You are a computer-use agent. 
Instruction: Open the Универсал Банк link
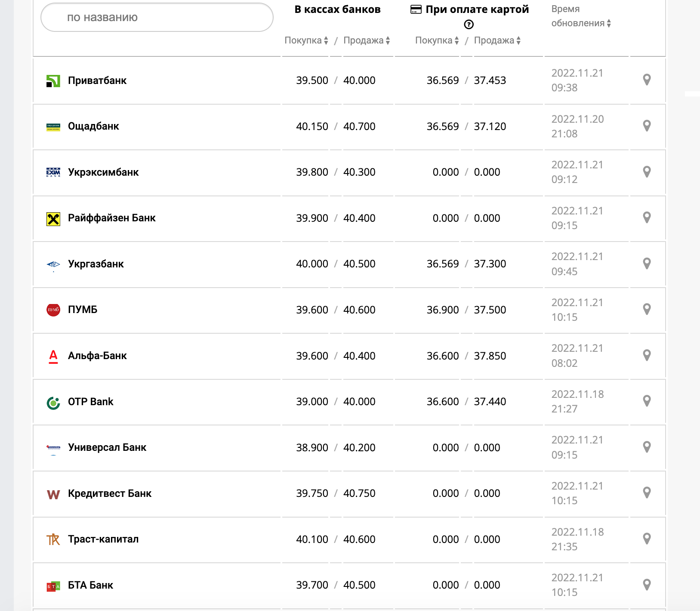107,447
